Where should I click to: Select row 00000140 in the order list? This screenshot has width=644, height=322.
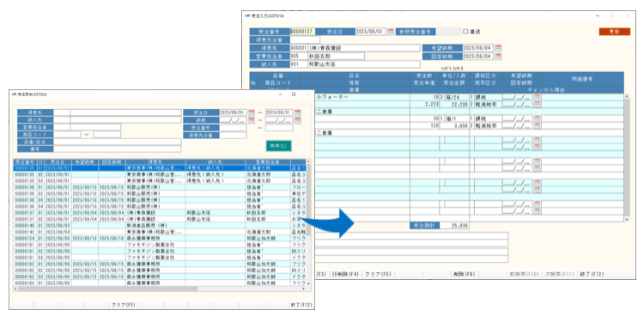[161, 226]
